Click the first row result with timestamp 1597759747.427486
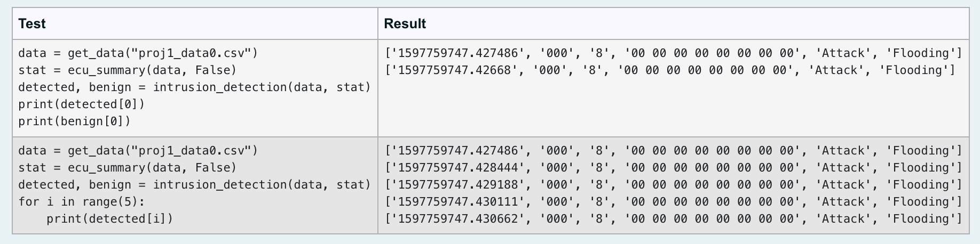The height and width of the screenshot is (244, 980). tap(674, 53)
